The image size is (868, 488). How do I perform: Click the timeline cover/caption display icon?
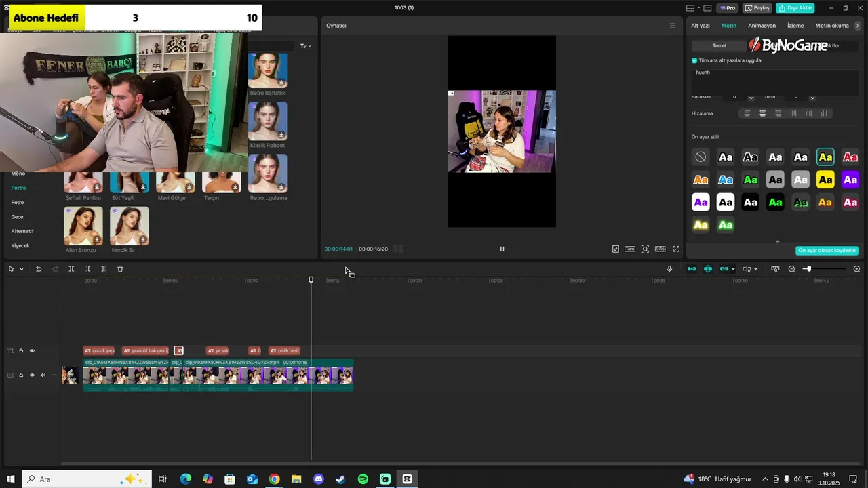[x=775, y=269]
